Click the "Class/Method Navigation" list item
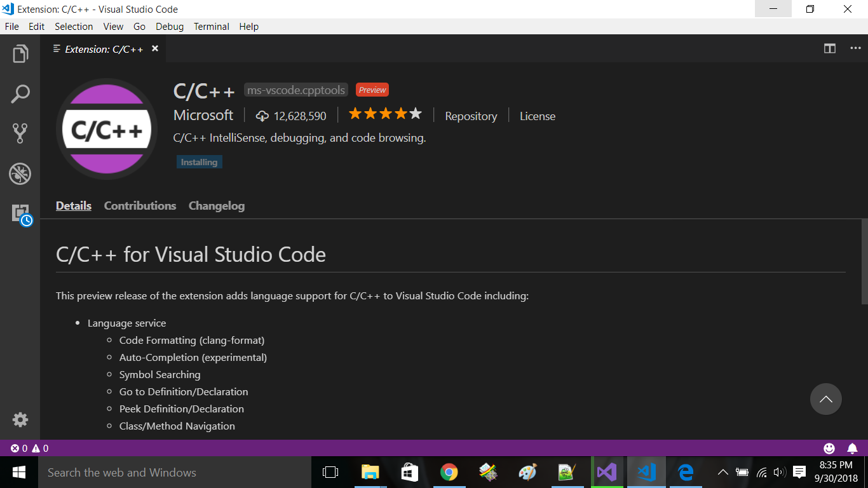This screenshot has height=488, width=868. click(x=177, y=426)
